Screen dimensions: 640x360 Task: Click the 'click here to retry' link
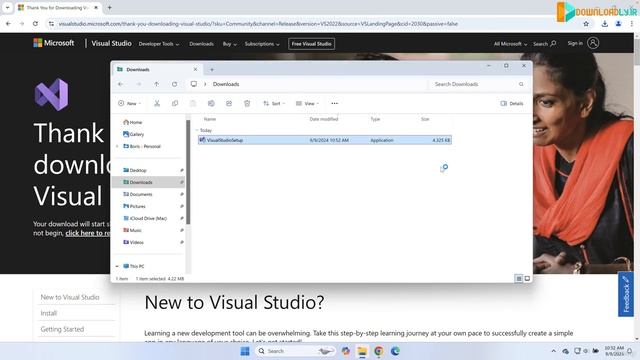coord(88,233)
